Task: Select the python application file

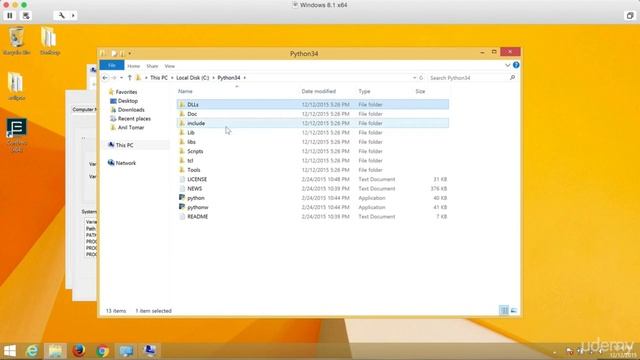Action: 313,198
